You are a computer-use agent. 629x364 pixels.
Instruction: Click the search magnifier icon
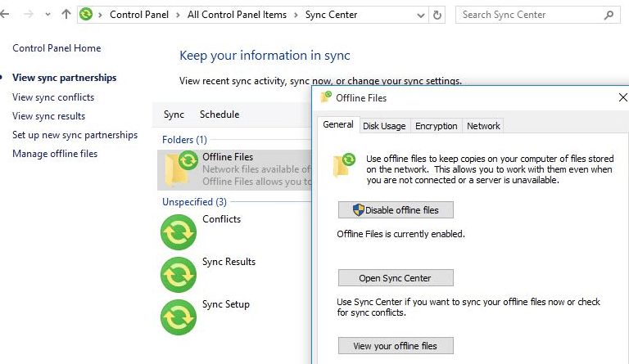click(x=609, y=15)
